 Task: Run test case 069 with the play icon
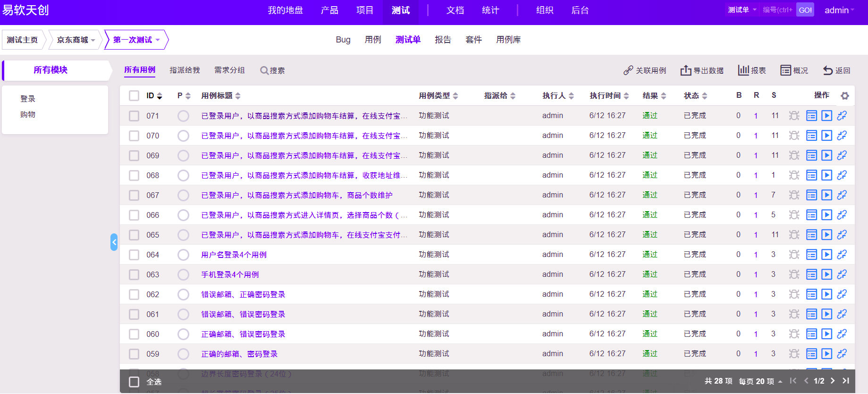[826, 155]
